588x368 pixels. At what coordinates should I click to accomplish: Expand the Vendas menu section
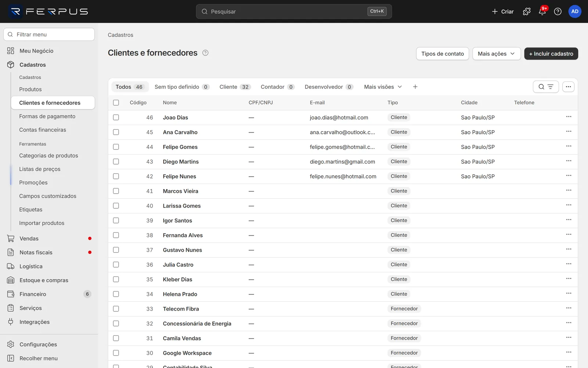pyautogui.click(x=49, y=238)
